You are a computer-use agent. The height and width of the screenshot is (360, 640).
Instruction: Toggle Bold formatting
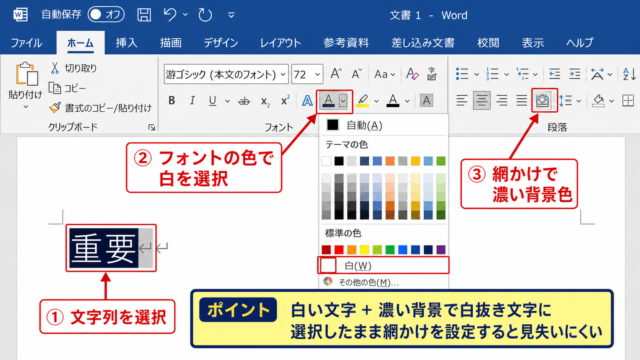[x=172, y=100]
